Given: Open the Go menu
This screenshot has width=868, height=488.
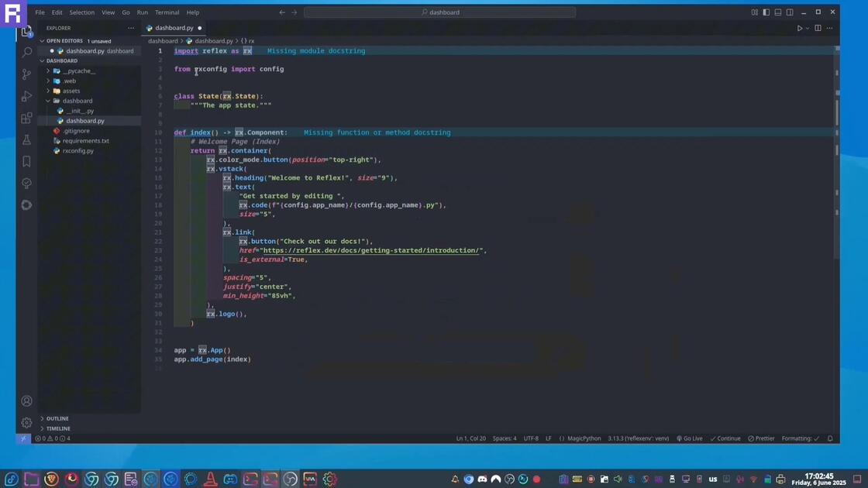Looking at the screenshot, I should click(126, 12).
